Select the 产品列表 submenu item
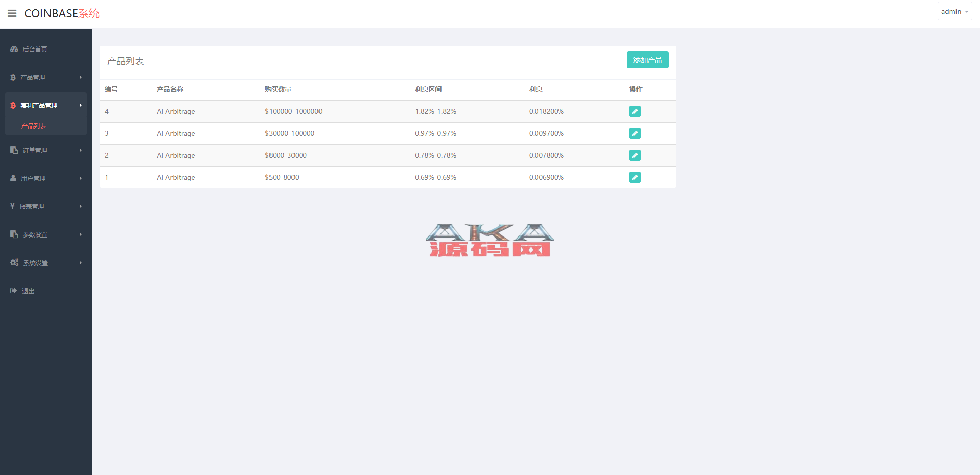980x475 pixels. point(34,126)
